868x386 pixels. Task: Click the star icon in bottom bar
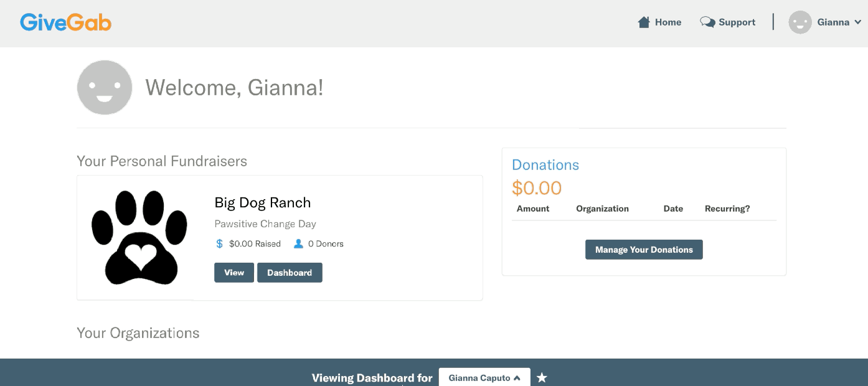(x=542, y=377)
